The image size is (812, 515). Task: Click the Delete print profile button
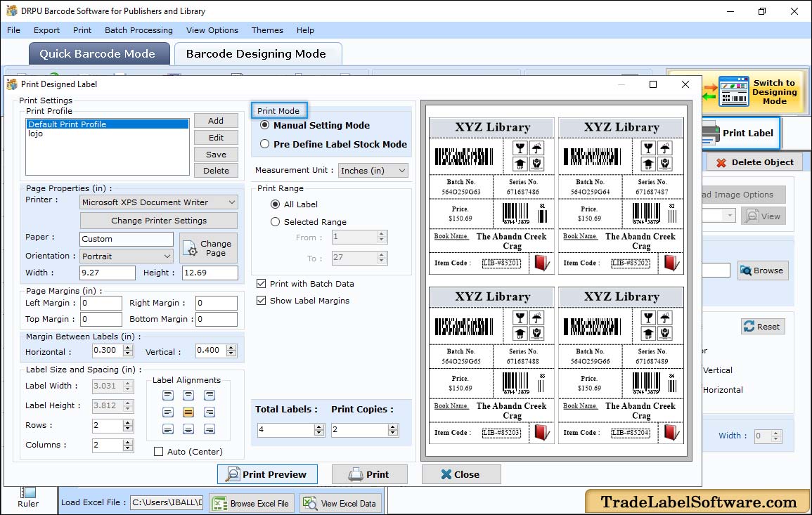(x=216, y=171)
